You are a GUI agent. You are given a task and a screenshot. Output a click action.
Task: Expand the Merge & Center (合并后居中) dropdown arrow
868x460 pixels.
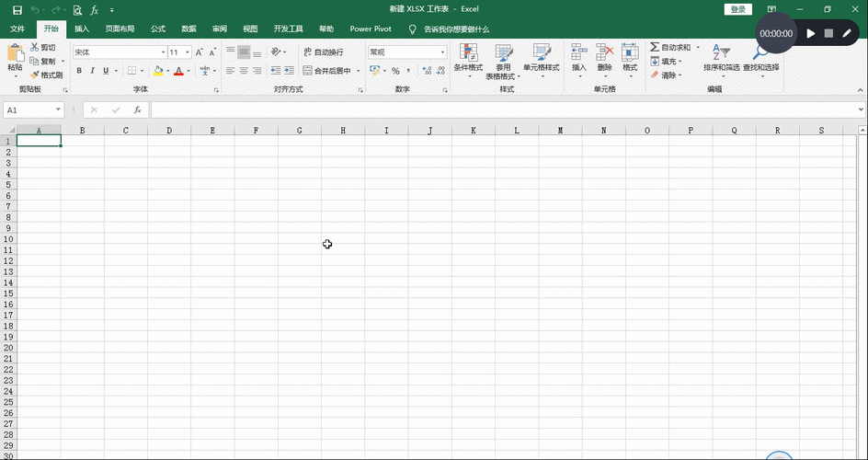359,71
